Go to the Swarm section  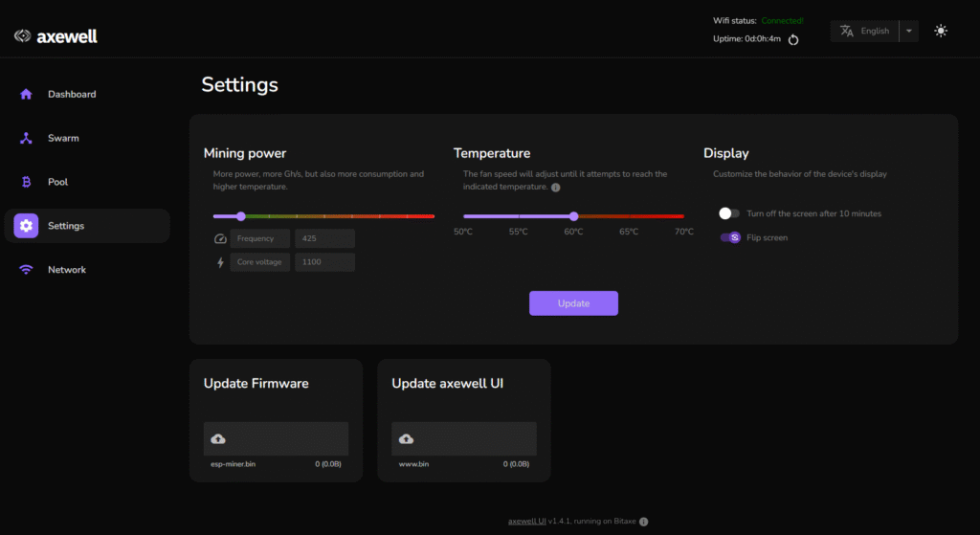click(x=63, y=138)
